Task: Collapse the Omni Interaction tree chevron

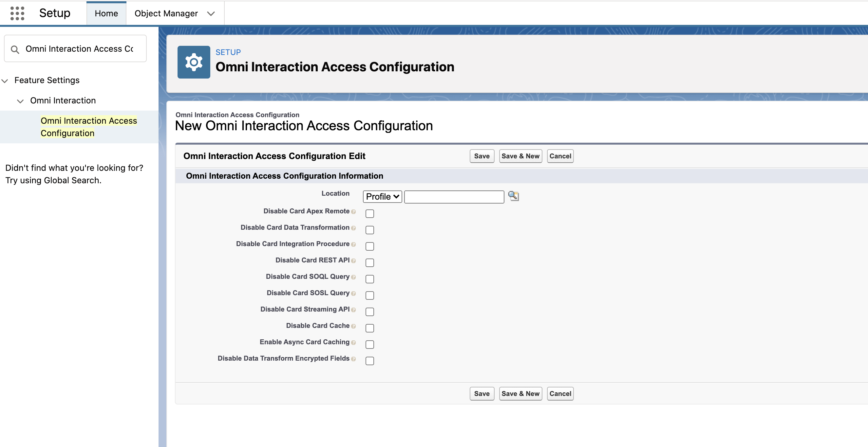Action: click(x=20, y=101)
